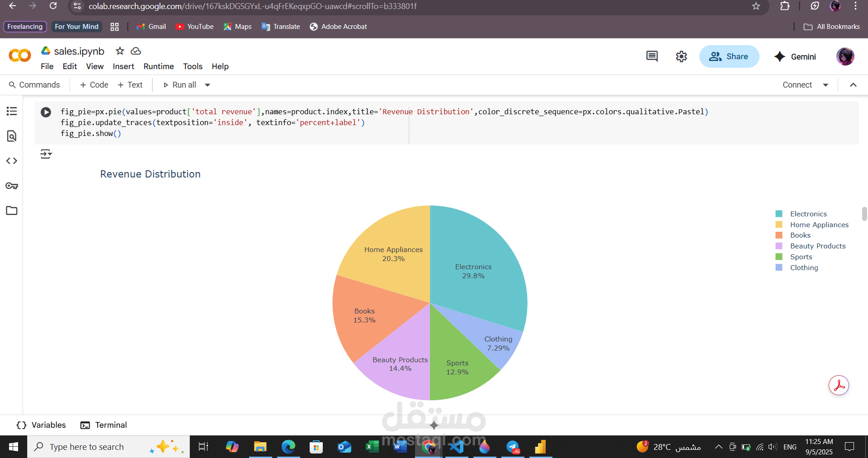This screenshot has height=458, width=868.
Task: Click the Share button
Action: [x=729, y=56]
